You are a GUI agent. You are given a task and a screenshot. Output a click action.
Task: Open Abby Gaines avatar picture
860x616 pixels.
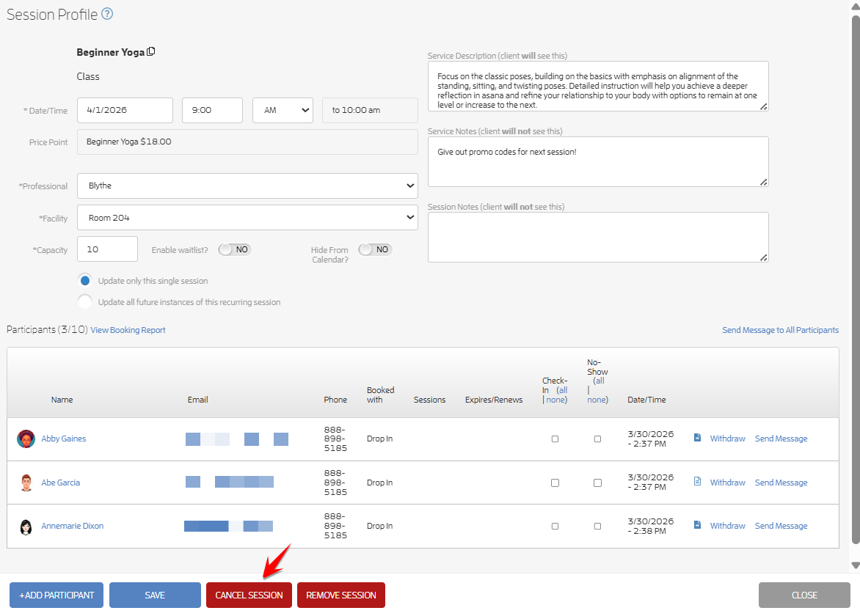coord(26,439)
